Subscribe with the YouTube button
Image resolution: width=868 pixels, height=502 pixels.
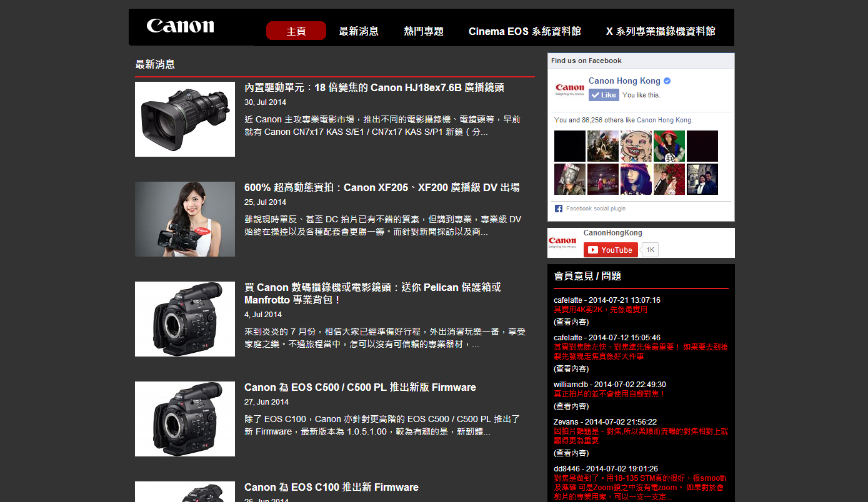(611, 250)
